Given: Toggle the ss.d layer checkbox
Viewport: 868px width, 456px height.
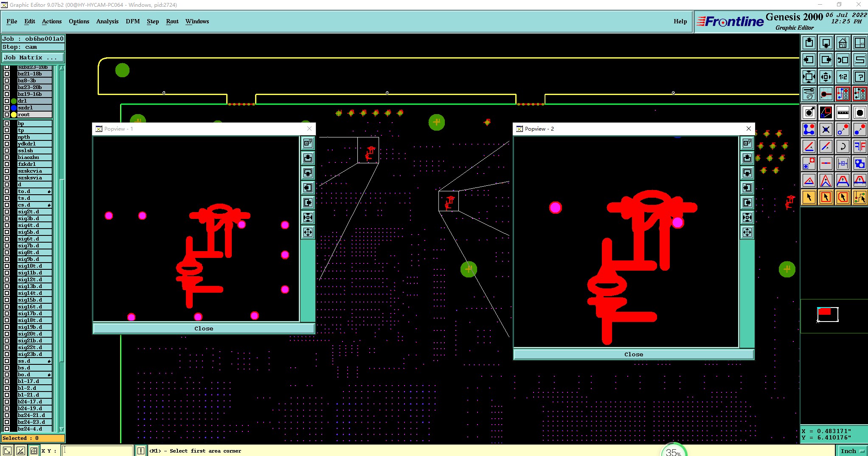Looking at the screenshot, I should tap(7, 361).
